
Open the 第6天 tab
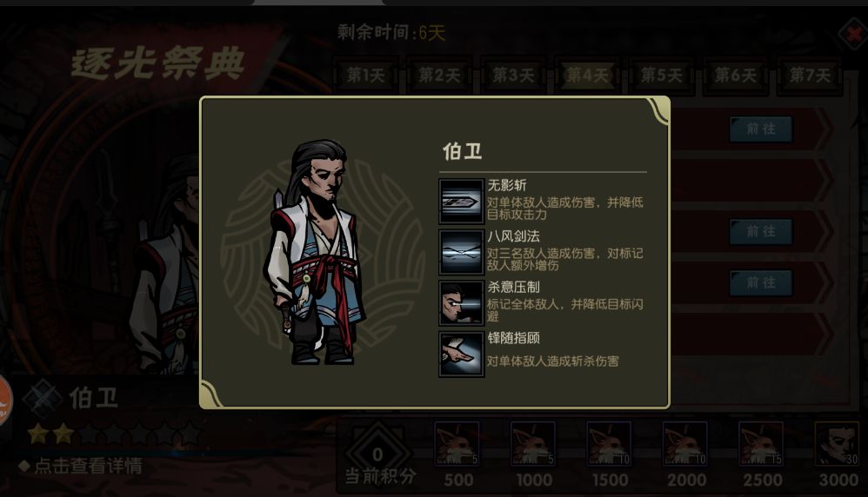click(736, 76)
